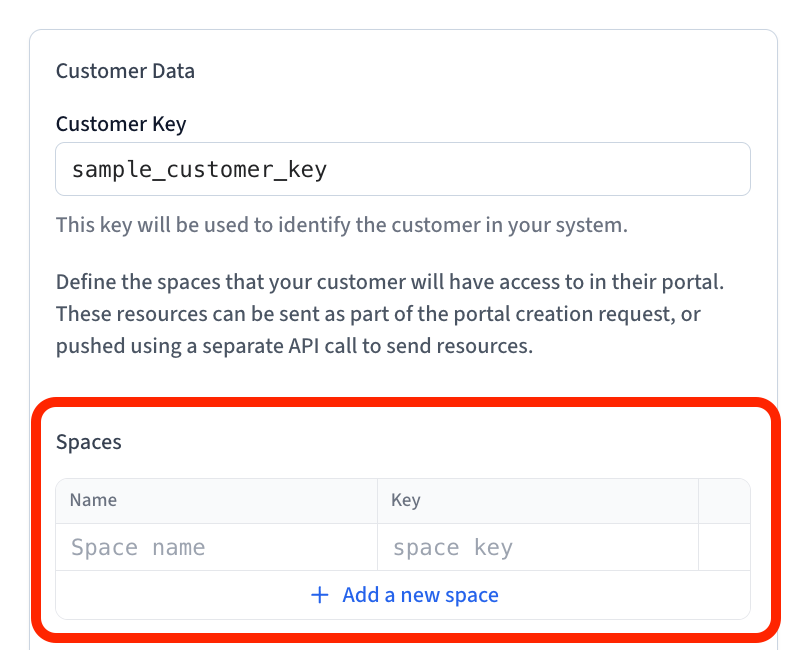Click the Customer Data section heading
The height and width of the screenshot is (650, 806).
pos(125,71)
